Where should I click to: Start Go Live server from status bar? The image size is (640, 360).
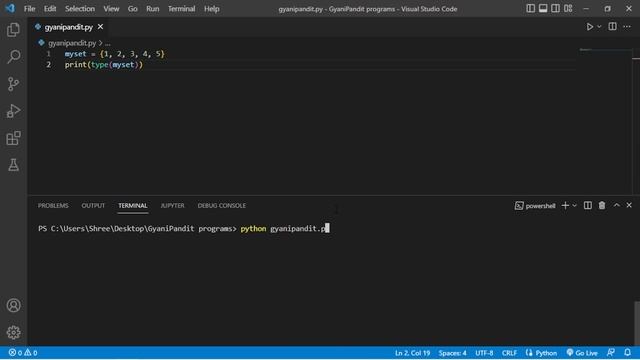[582, 353]
